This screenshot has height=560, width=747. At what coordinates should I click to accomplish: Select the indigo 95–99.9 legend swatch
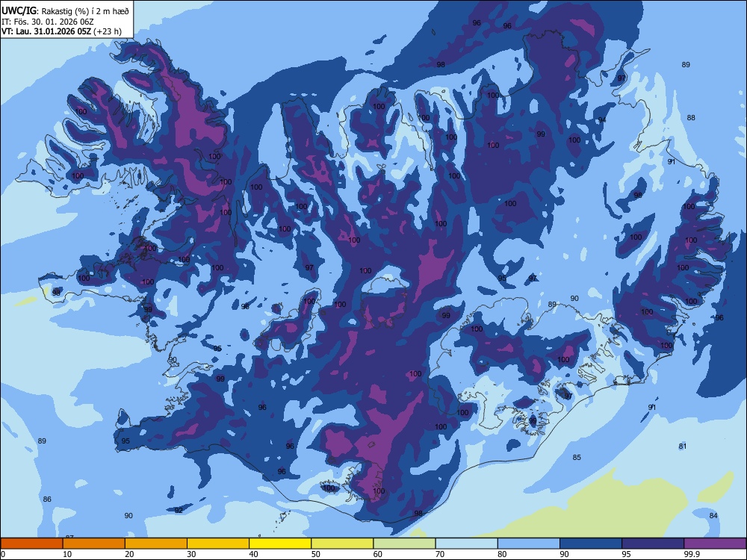click(x=653, y=544)
